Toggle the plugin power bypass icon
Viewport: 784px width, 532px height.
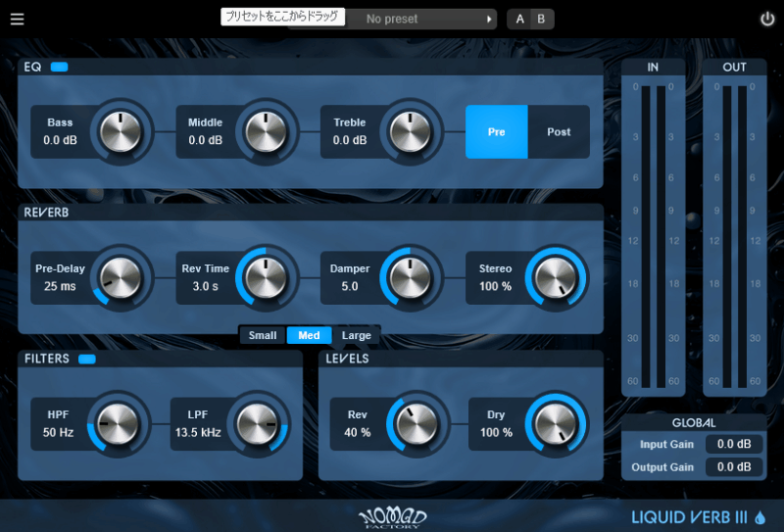pyautogui.click(x=767, y=19)
